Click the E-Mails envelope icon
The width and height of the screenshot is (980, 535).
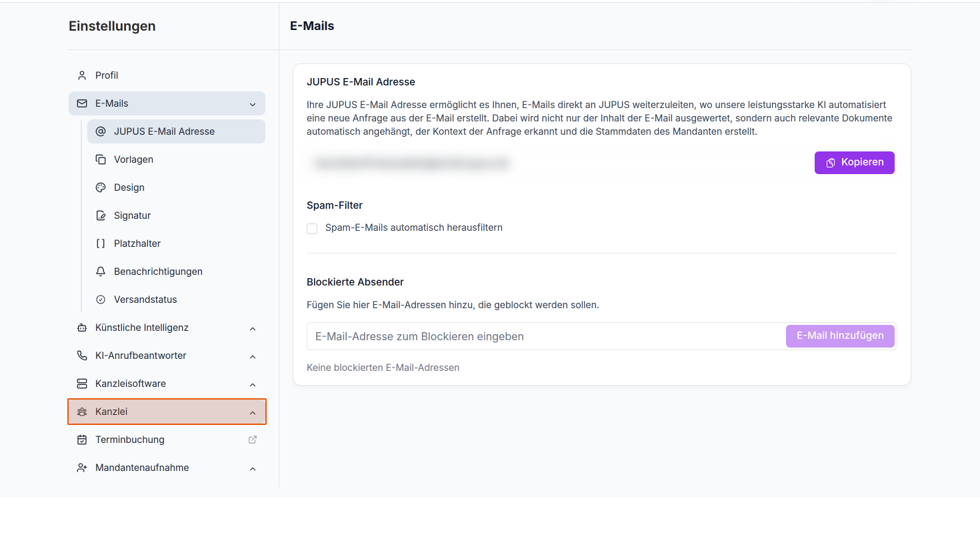(x=82, y=103)
